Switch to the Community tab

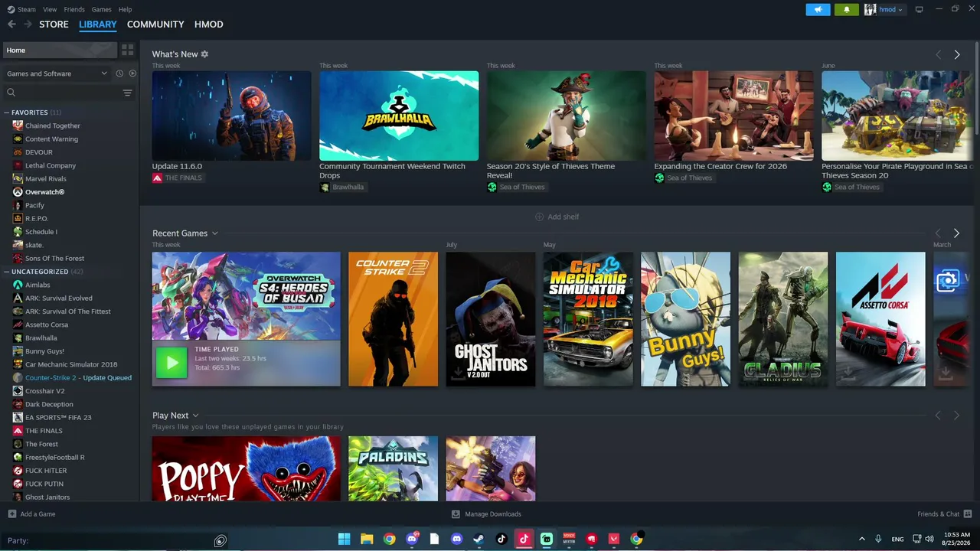(155, 24)
